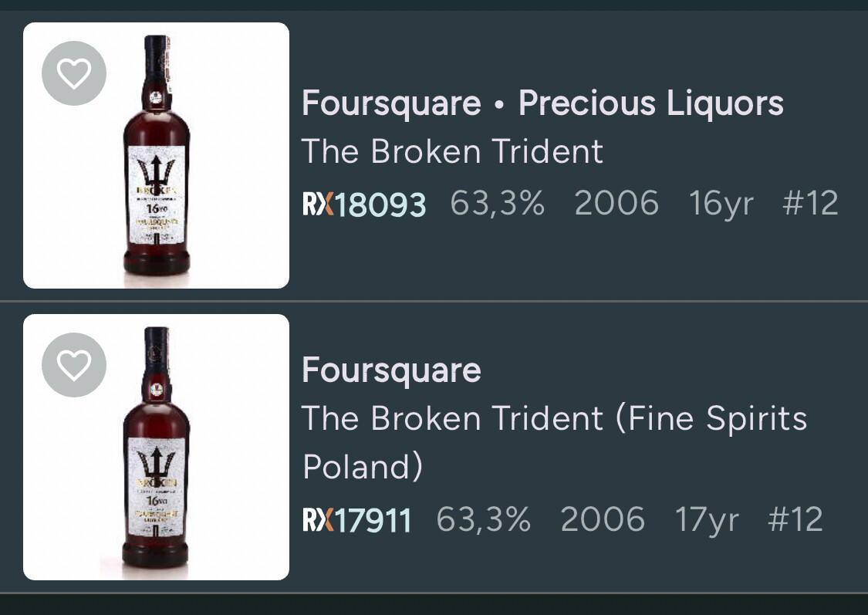Viewport: 868px width, 615px height.
Task: Open The Broken Trident (Fine Spirits Poland)
Action: coord(554,442)
